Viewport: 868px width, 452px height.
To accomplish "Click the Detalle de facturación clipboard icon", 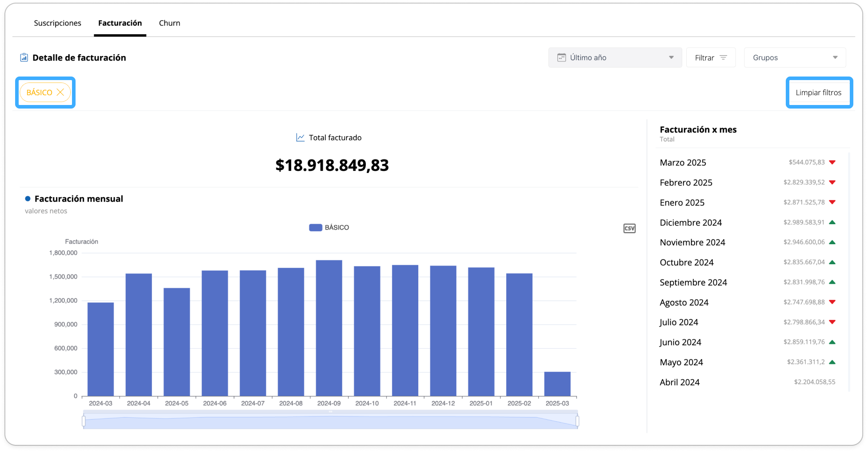I will tap(24, 57).
